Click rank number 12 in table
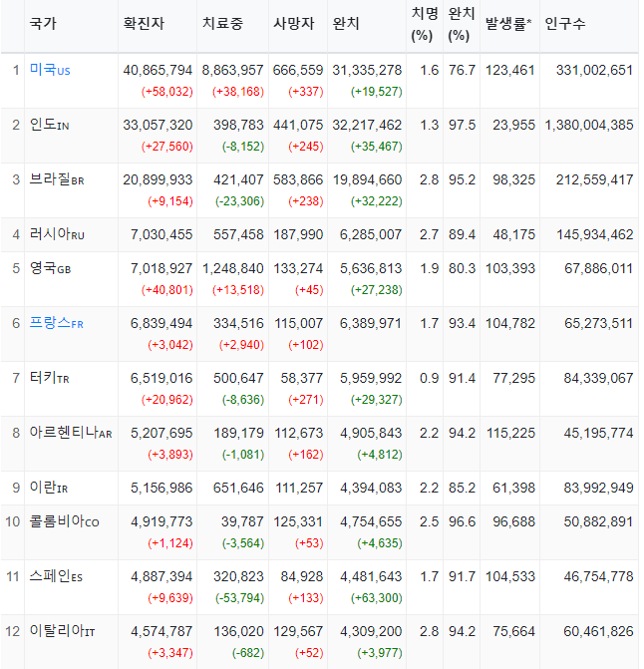644x669 pixels. click(x=13, y=631)
